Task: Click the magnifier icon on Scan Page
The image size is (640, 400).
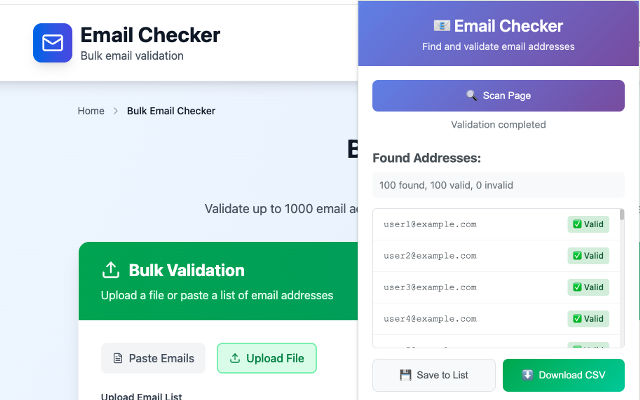Action: point(471,96)
